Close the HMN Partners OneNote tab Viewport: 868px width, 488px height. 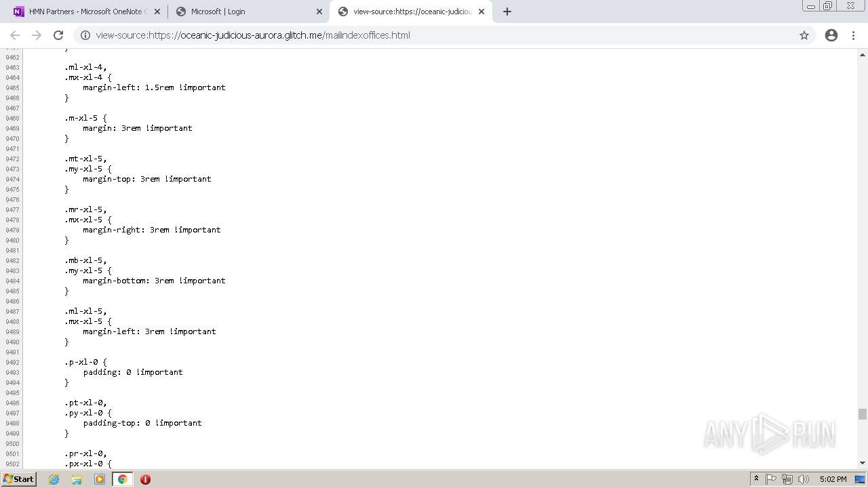coord(157,12)
